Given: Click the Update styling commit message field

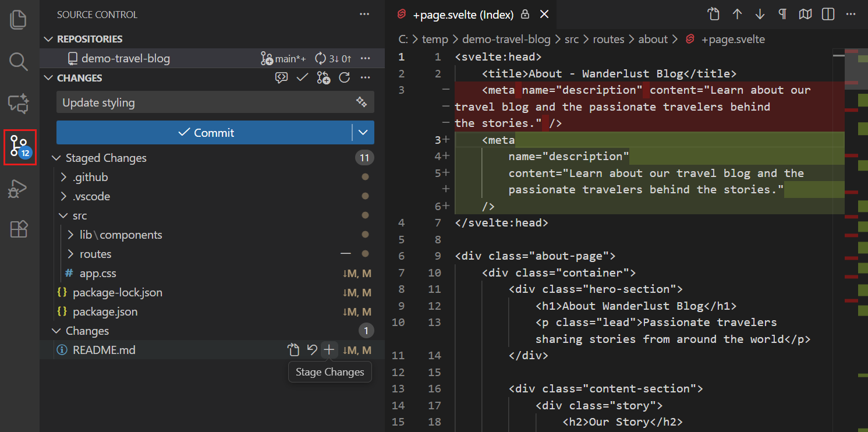Looking at the screenshot, I should click(175, 102).
